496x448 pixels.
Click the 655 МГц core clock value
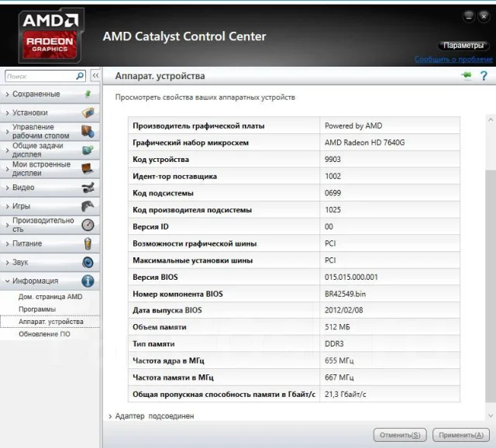pos(339,360)
